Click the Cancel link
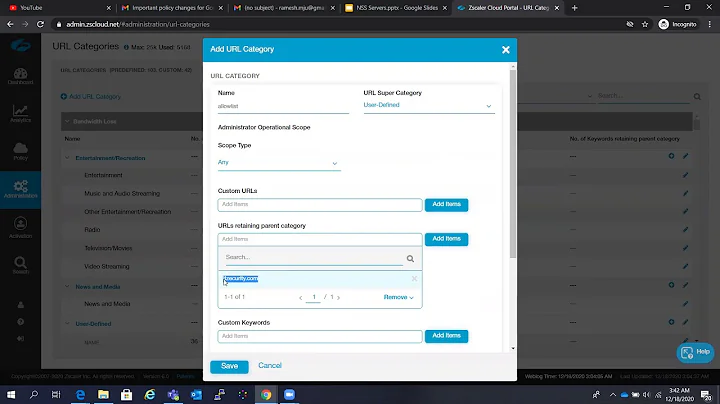Screen dimensions: 720x404 (x=270, y=365)
